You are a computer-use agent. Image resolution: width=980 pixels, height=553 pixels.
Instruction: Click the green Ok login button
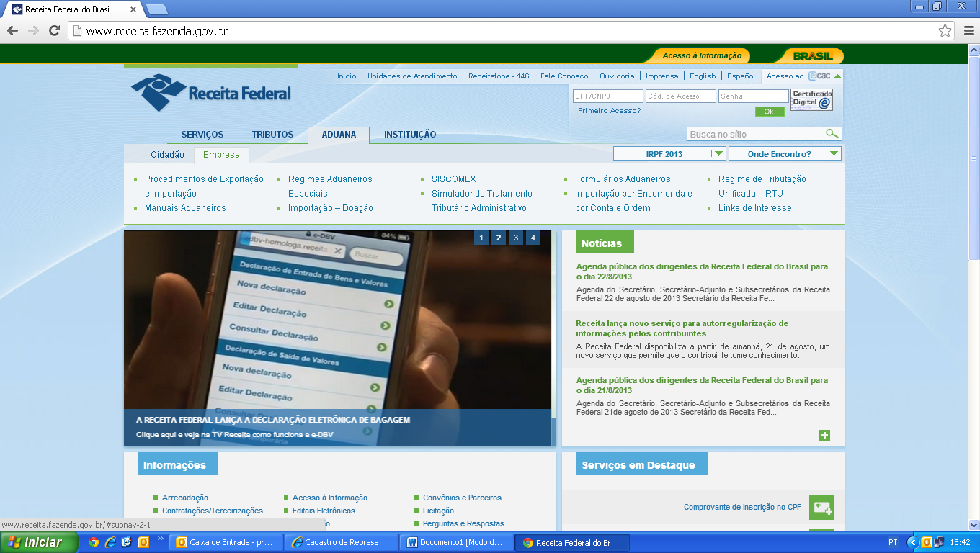770,112
